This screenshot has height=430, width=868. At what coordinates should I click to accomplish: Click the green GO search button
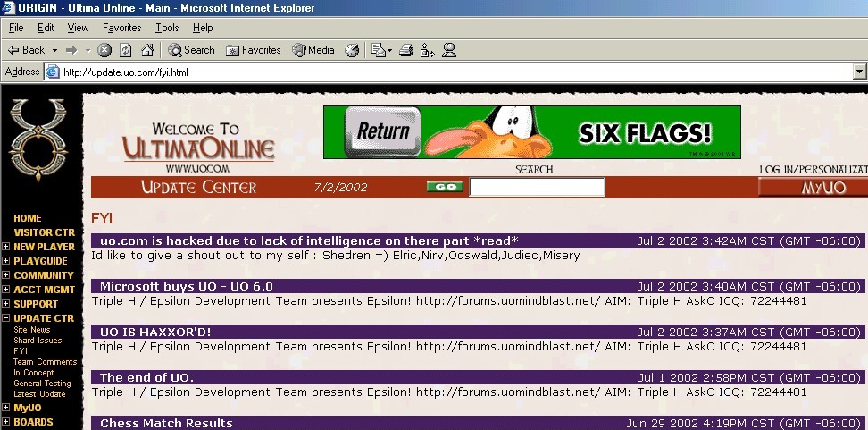pyautogui.click(x=444, y=187)
